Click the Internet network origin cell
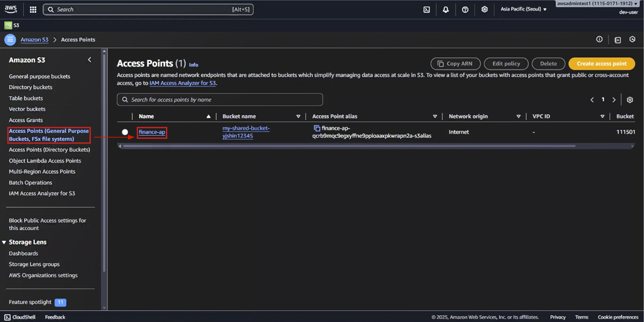This screenshot has height=322, width=644. click(459, 132)
